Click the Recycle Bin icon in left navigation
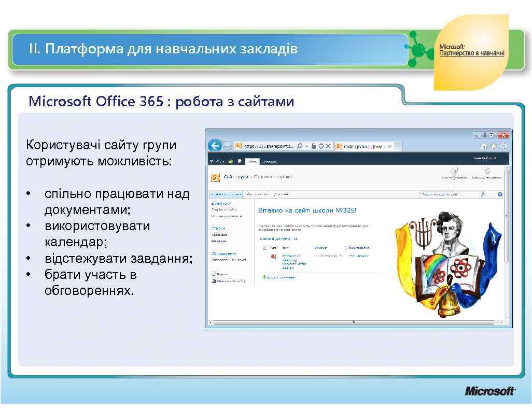Screen dimensions: 532x410 pos(214,274)
